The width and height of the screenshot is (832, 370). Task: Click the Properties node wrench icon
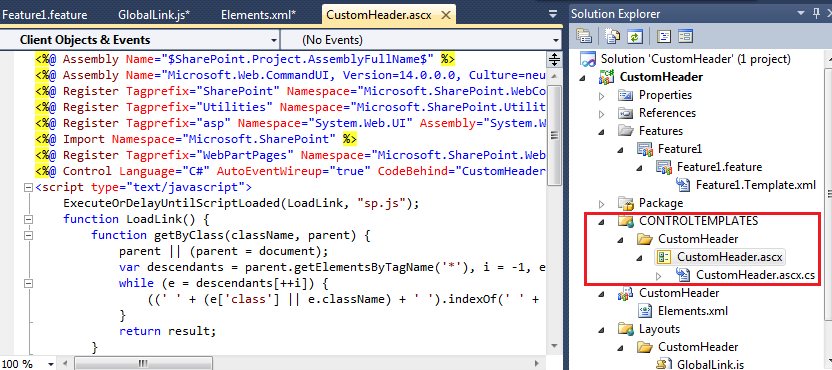coord(626,95)
